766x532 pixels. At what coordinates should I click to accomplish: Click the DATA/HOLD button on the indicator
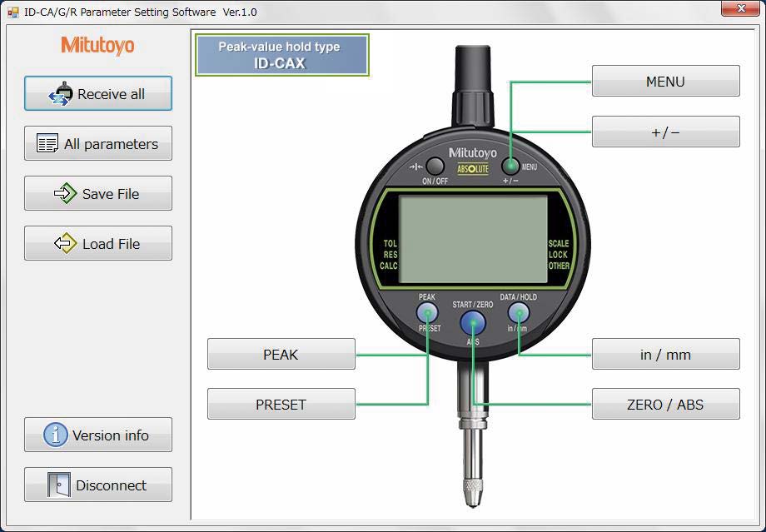pos(519,313)
